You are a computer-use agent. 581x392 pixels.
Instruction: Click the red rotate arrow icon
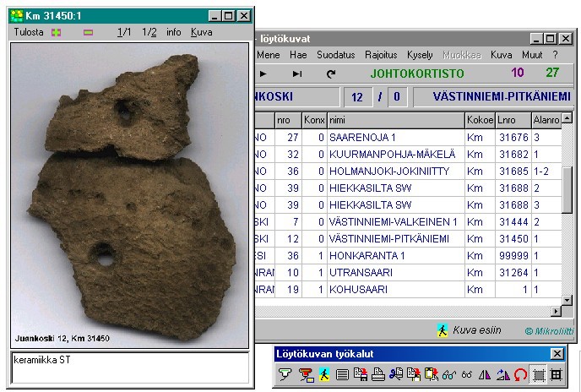pos(520,375)
